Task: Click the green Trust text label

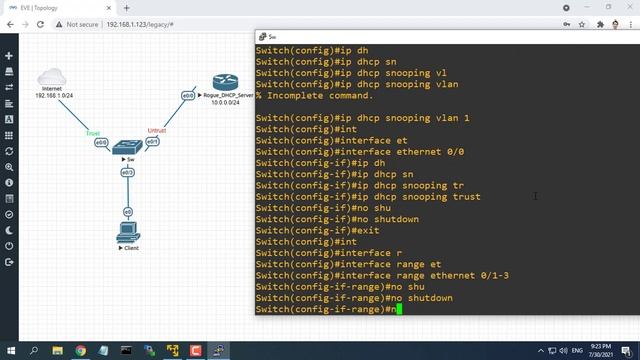Action: pos(93,133)
